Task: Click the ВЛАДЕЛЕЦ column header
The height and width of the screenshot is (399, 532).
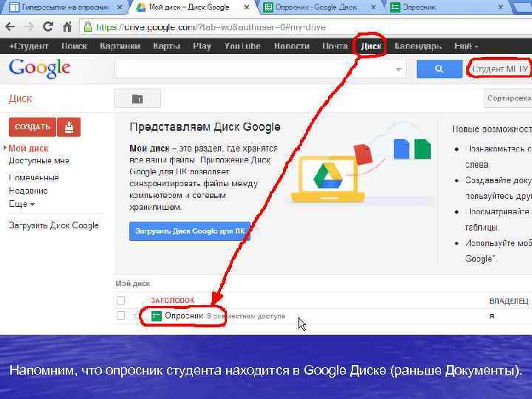Action: tap(508, 301)
